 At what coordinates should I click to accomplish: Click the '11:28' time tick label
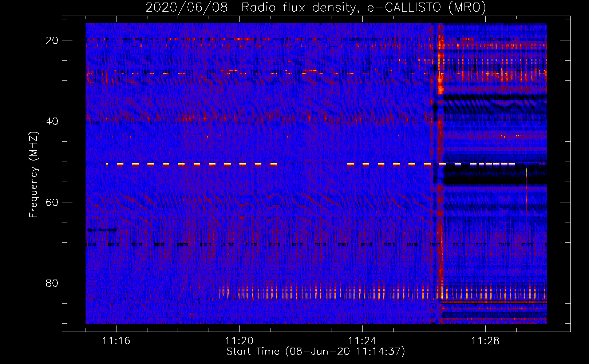(485, 341)
